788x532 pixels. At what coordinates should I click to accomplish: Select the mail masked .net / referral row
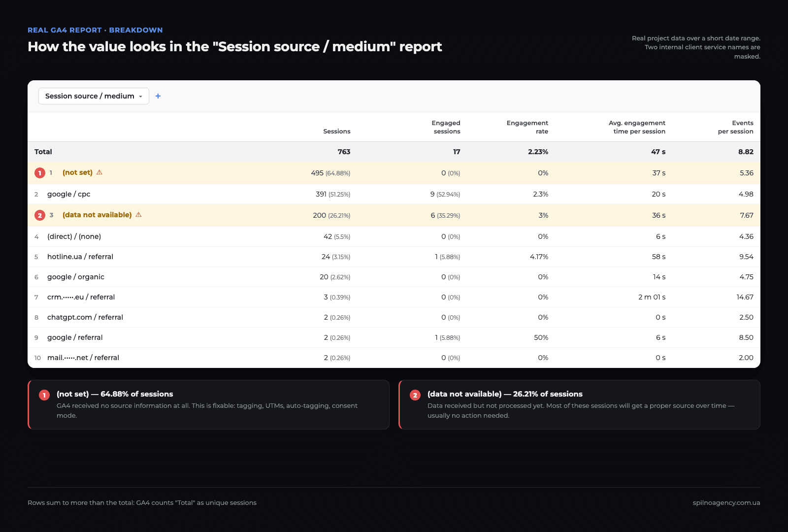click(394, 358)
